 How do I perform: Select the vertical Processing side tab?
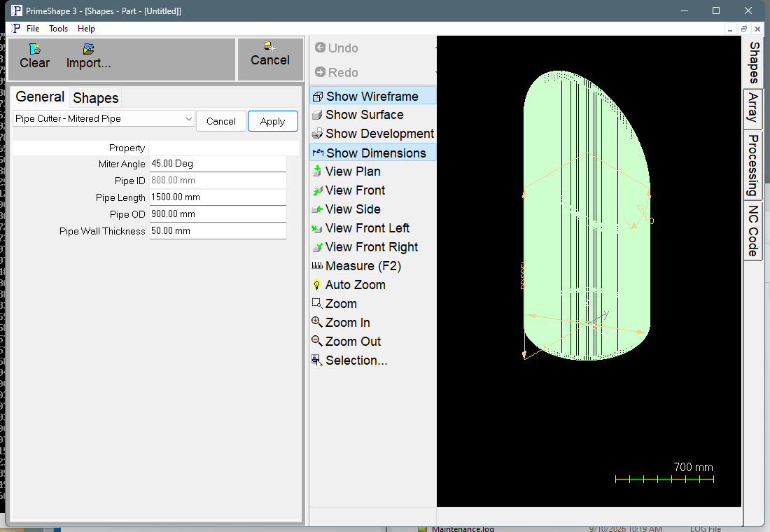pyautogui.click(x=752, y=165)
